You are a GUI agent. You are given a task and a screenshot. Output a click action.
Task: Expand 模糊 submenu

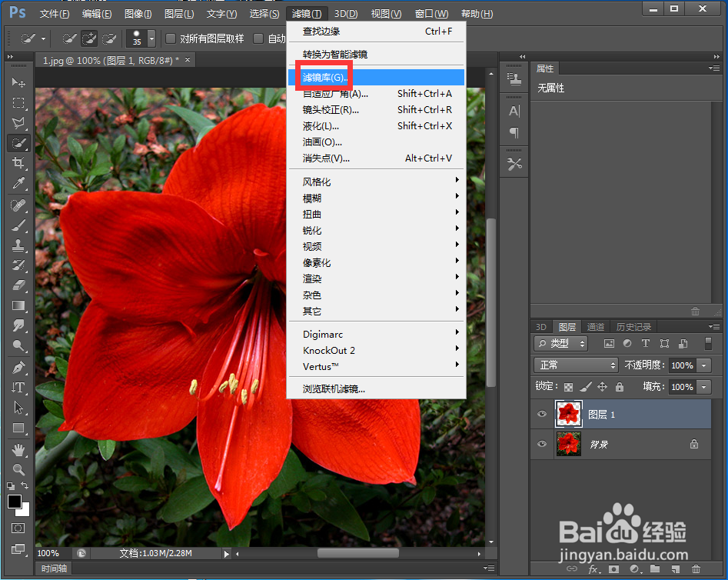376,198
